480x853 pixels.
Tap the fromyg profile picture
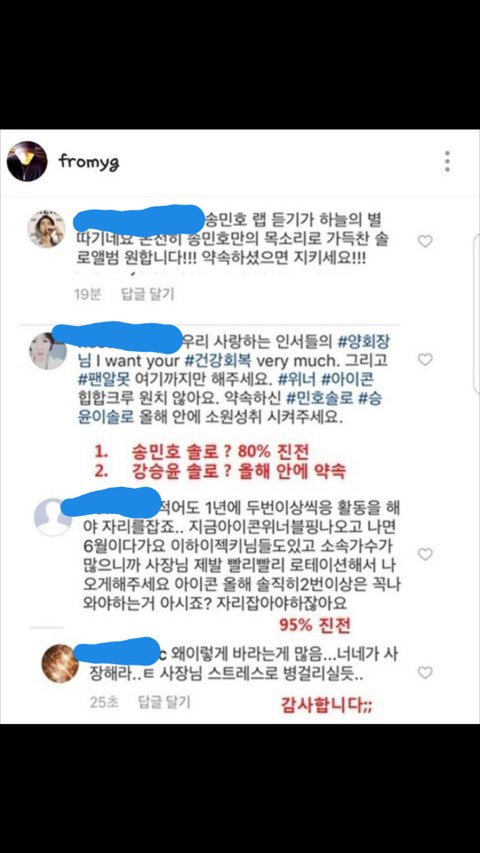coord(27,161)
